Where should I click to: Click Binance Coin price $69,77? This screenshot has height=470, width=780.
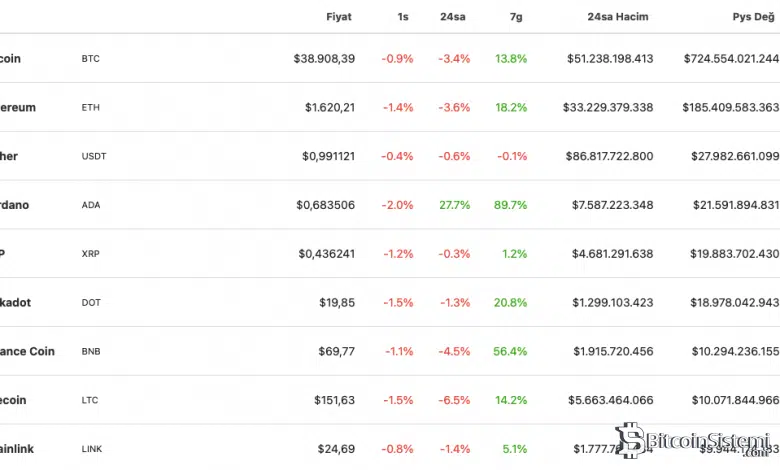pyautogui.click(x=335, y=352)
